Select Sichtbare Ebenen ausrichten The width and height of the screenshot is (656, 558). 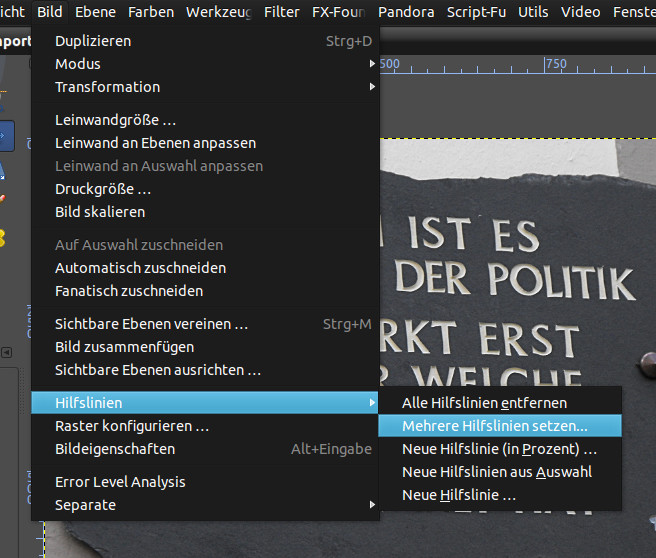pyautogui.click(x=205, y=370)
